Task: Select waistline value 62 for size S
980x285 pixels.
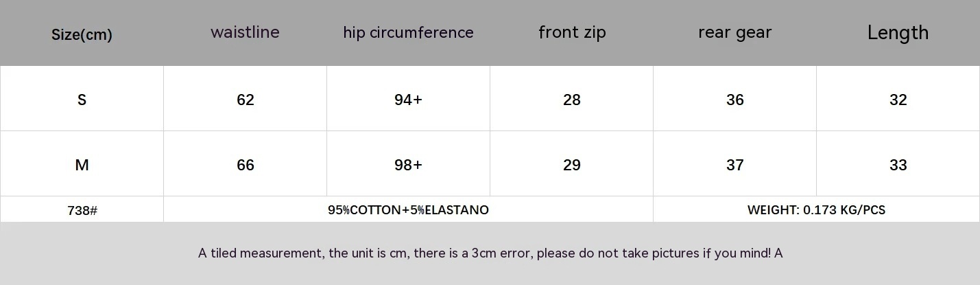Action: pos(245,100)
